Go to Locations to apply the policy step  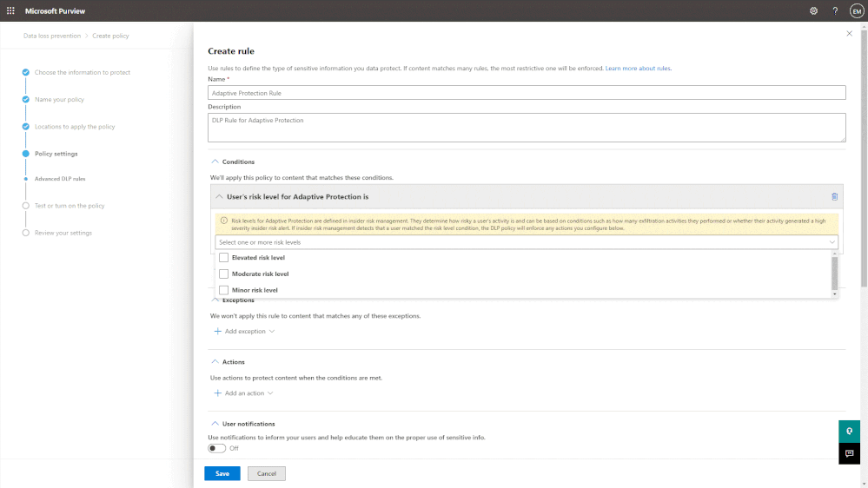pyautogui.click(x=75, y=127)
